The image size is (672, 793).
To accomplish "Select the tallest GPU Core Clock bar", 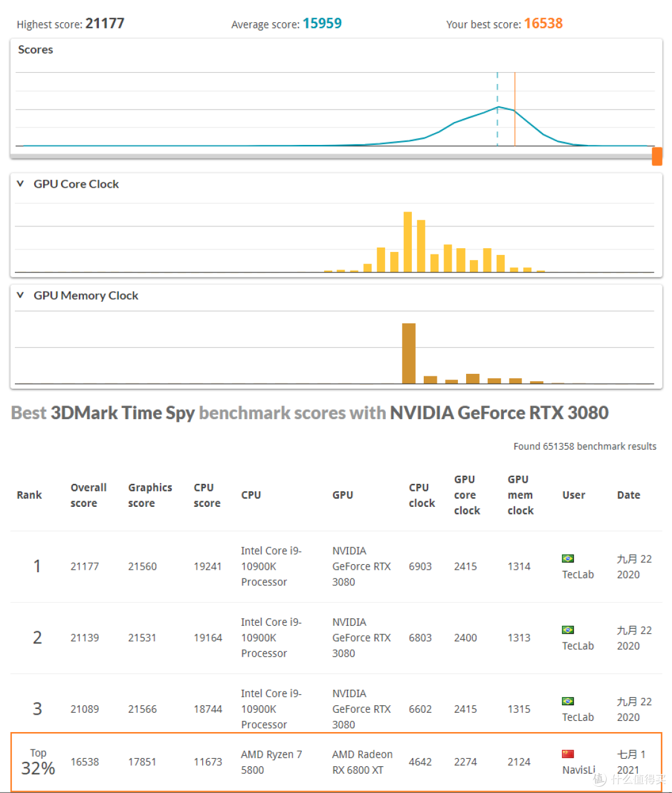I will (408, 242).
